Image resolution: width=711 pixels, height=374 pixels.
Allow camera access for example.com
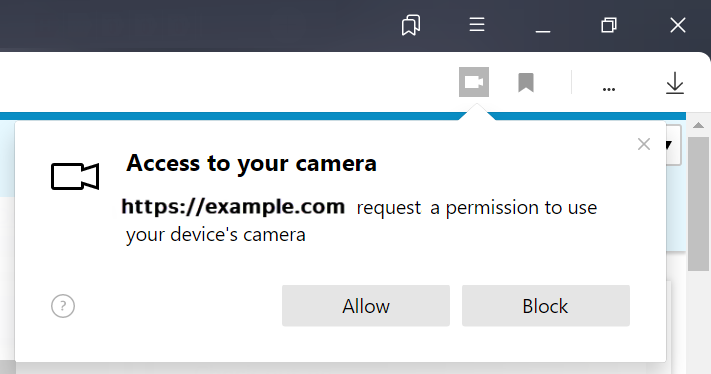click(x=366, y=306)
